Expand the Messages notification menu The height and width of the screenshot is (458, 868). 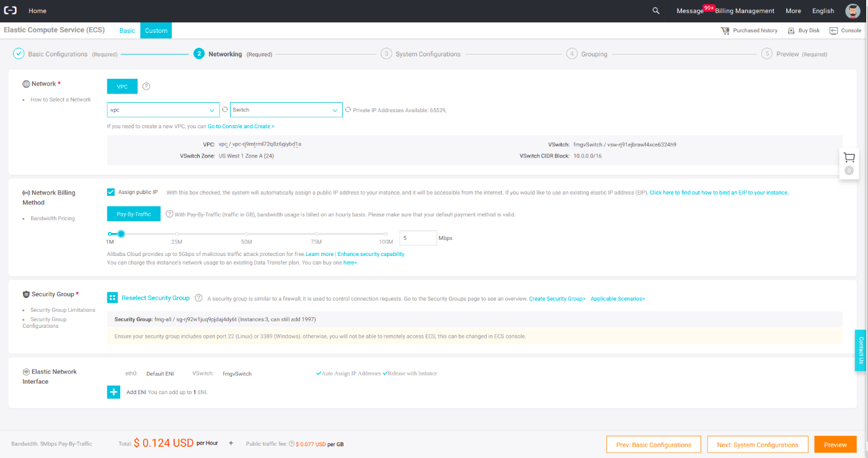pos(690,11)
